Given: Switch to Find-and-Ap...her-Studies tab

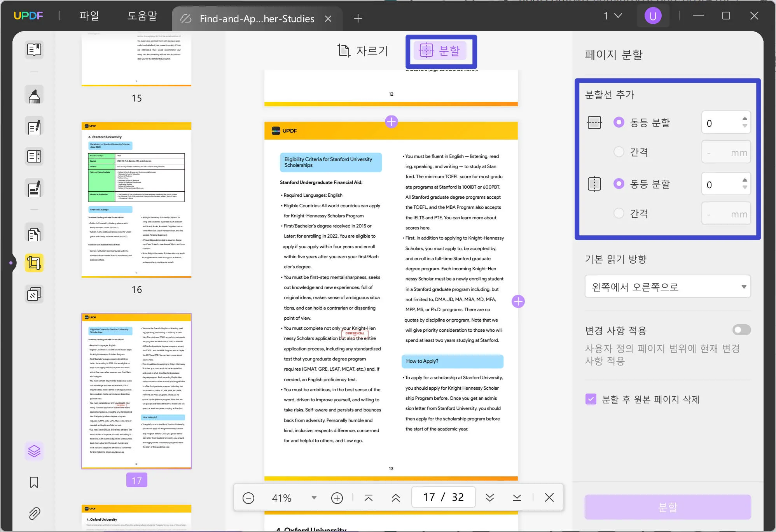Looking at the screenshot, I should tap(257, 19).
